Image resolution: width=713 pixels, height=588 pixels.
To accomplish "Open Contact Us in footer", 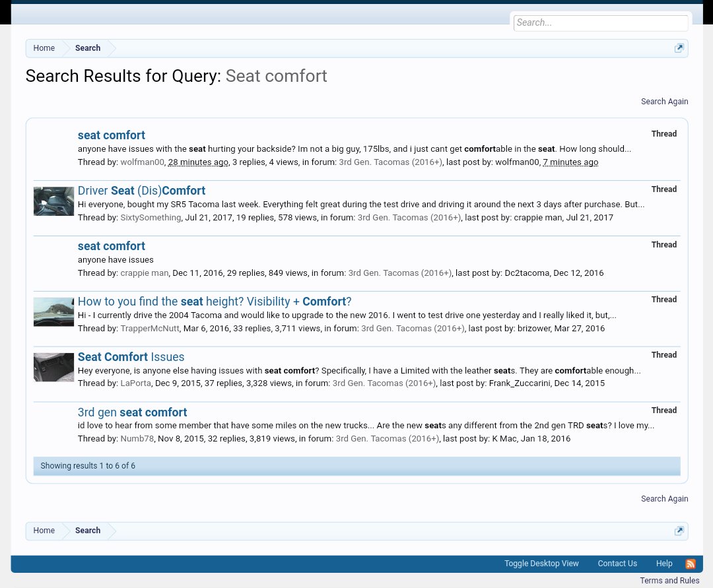I will click(617, 564).
